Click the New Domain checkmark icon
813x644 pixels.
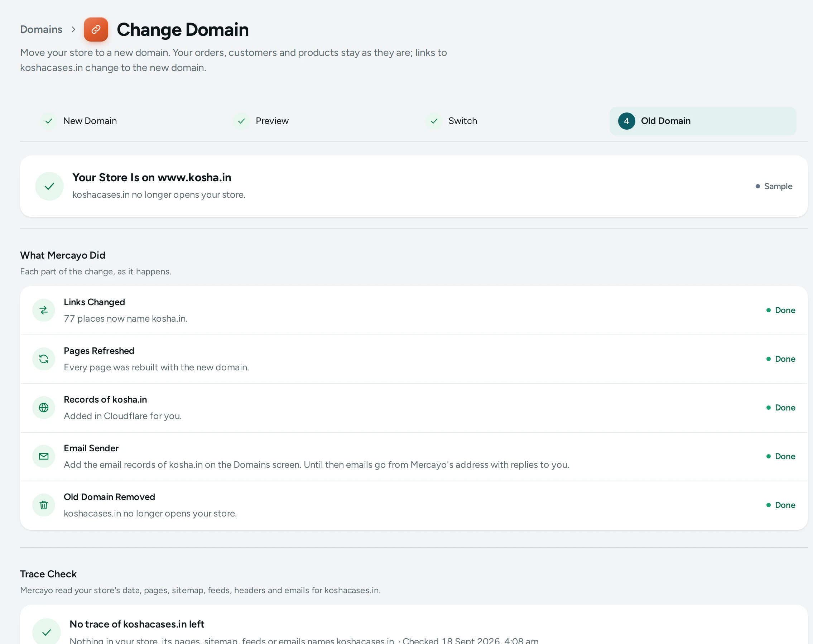[x=49, y=121]
